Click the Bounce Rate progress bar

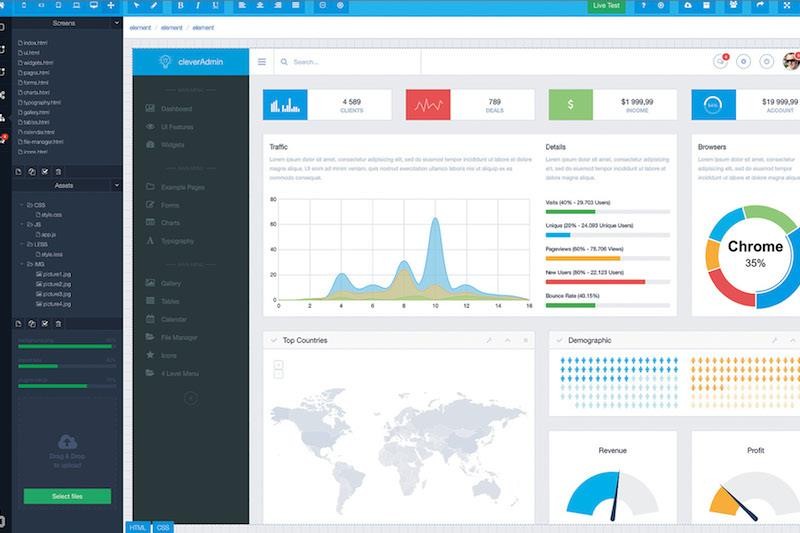point(608,306)
